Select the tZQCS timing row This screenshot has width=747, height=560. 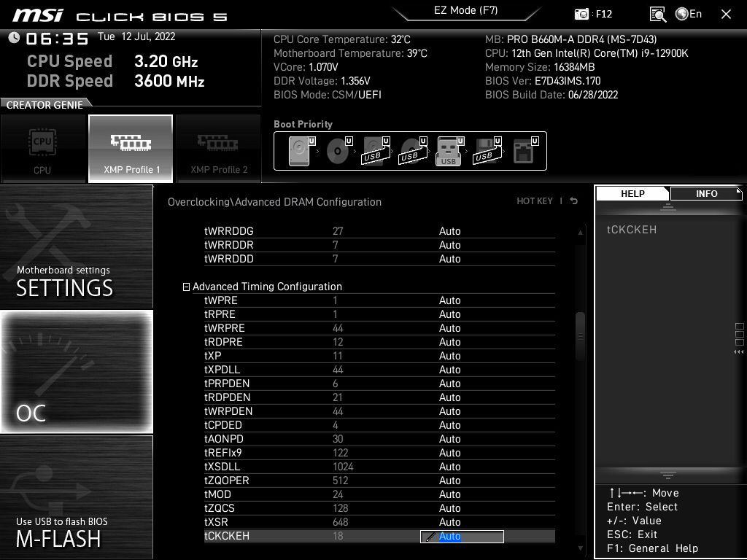pos(379,507)
